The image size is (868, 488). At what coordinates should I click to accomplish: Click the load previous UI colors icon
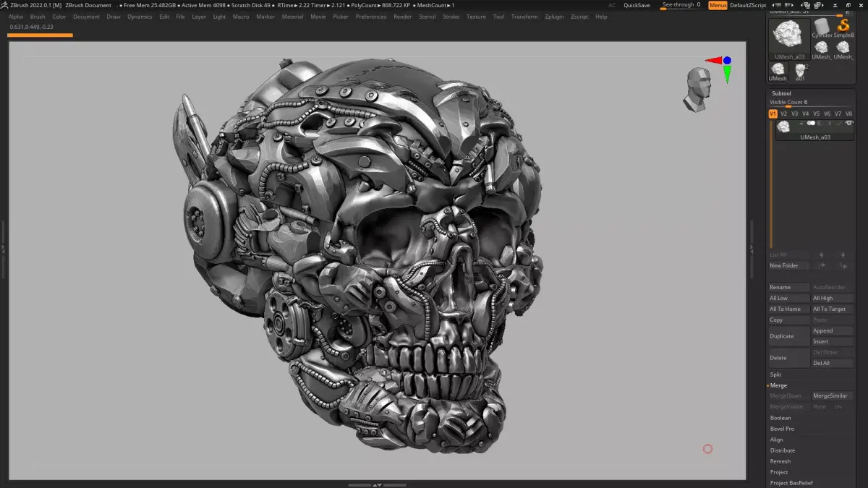778,5
